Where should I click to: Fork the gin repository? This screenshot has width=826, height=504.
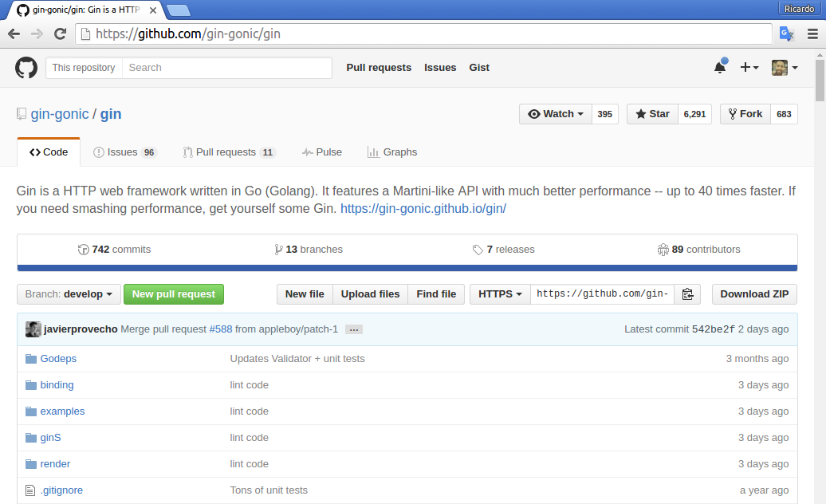pyautogui.click(x=745, y=114)
